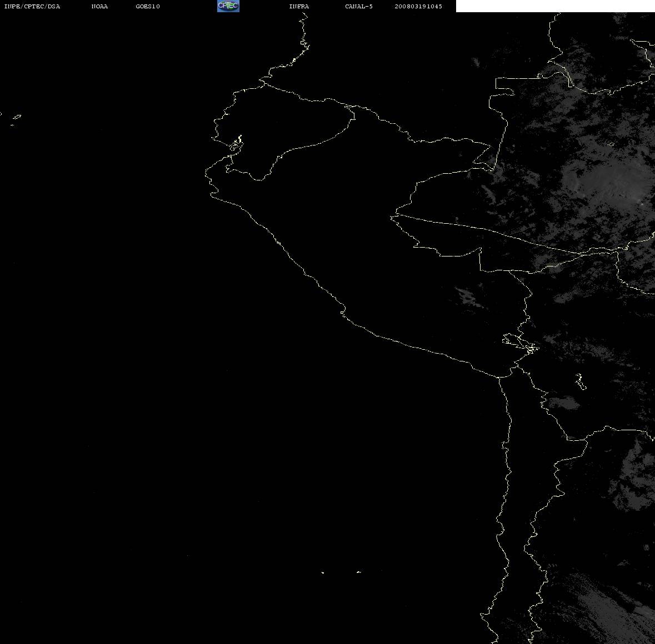Click the CANAL-5 channel label

pos(359,6)
